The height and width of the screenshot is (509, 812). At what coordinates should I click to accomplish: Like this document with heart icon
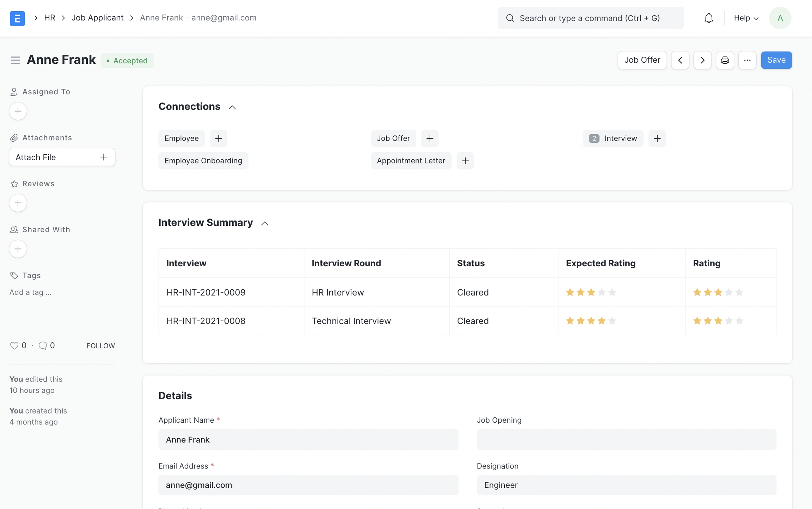14,346
